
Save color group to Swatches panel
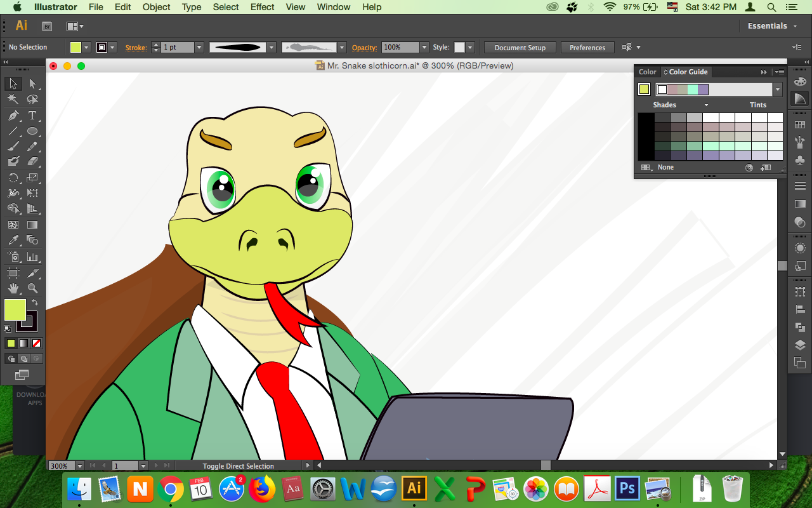(x=766, y=168)
